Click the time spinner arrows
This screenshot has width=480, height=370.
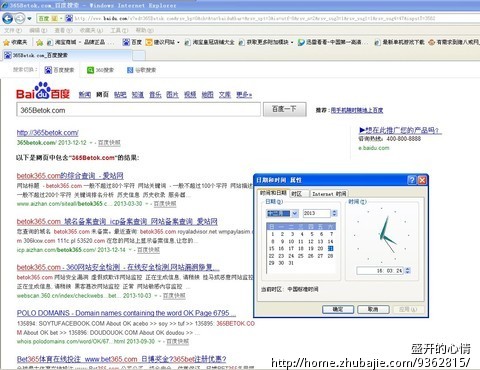click(x=408, y=271)
